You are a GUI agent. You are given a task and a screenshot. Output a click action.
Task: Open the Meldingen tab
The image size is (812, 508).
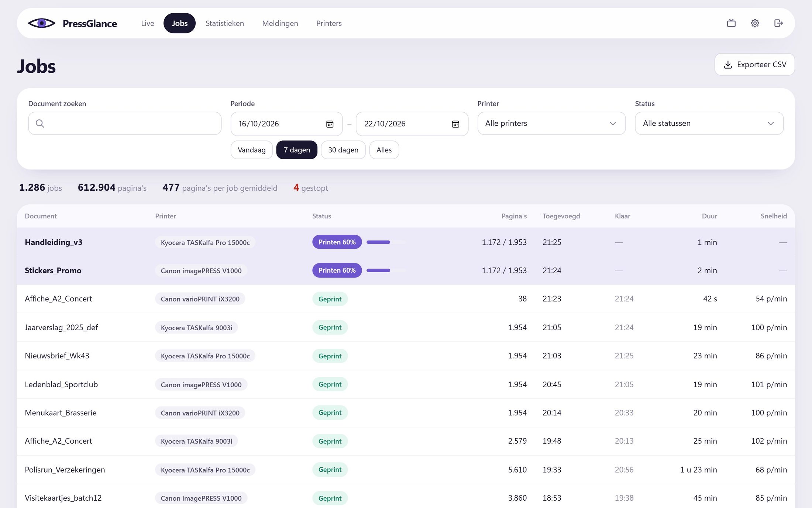click(x=280, y=23)
